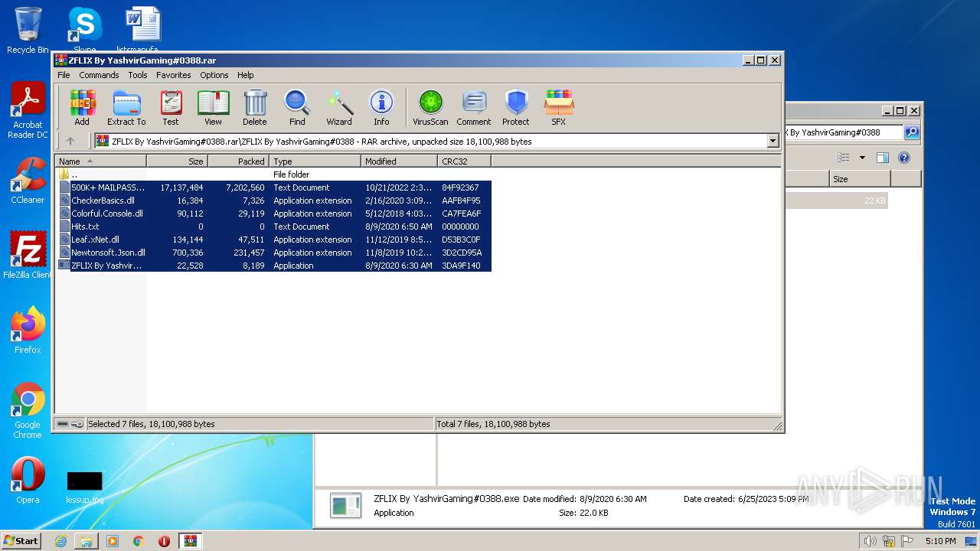This screenshot has width=980, height=551.
Task: Open the View file tool
Action: tap(213, 107)
